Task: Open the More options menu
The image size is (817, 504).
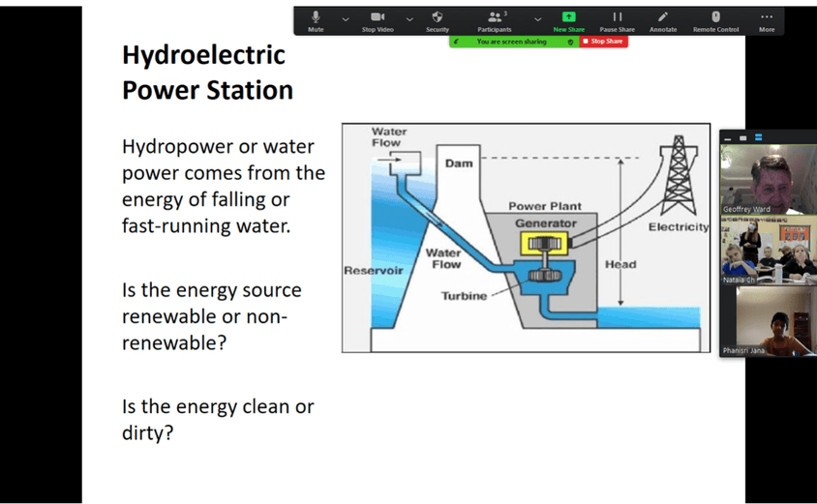Action: pos(767,19)
